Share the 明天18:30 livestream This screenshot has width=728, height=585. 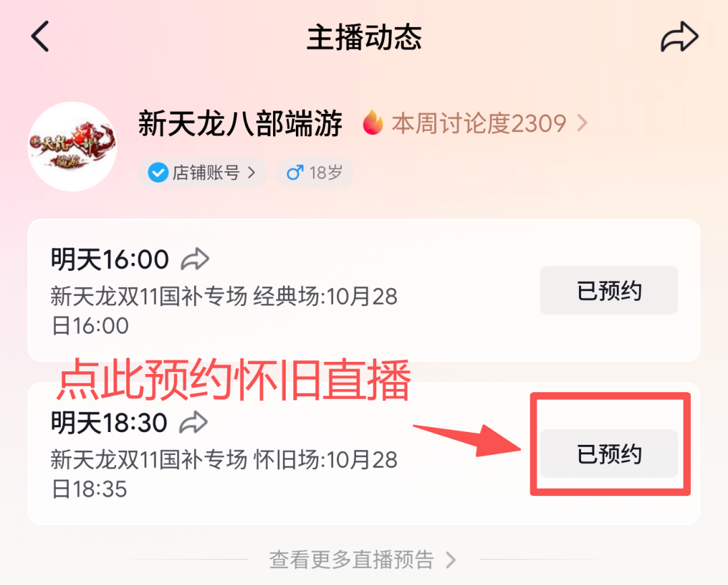193,423
